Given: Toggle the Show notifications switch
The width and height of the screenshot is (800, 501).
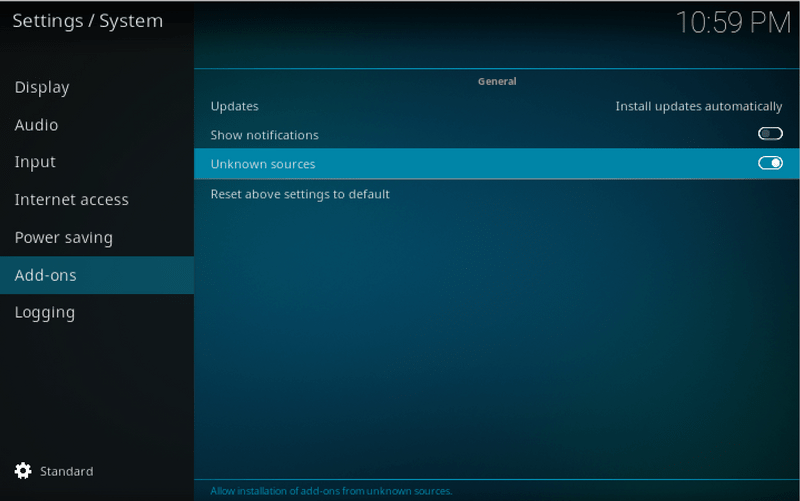Looking at the screenshot, I should click(x=770, y=134).
